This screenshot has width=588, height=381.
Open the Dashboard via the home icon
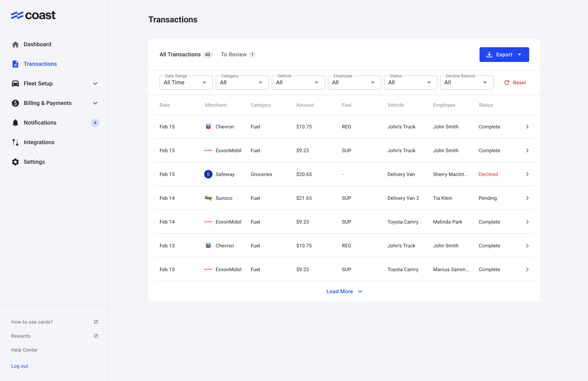(x=15, y=44)
